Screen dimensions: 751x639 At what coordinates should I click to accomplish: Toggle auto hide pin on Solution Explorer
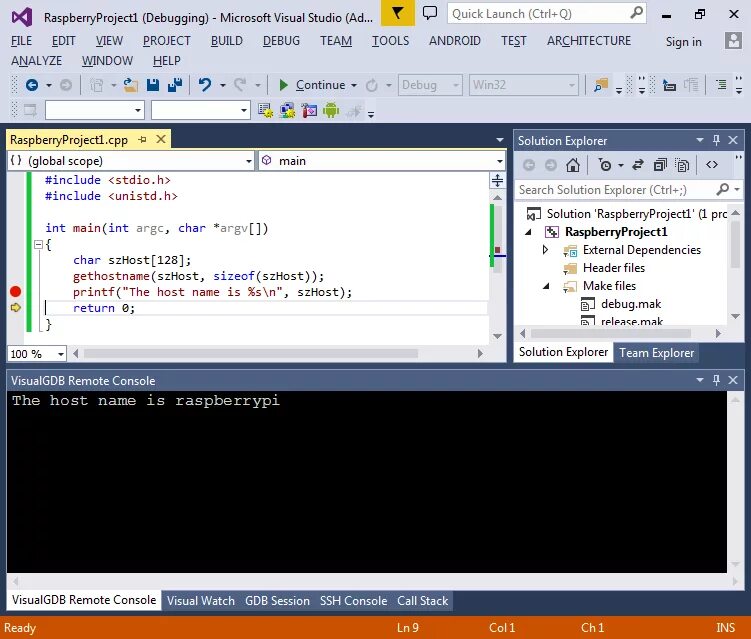[x=717, y=140]
